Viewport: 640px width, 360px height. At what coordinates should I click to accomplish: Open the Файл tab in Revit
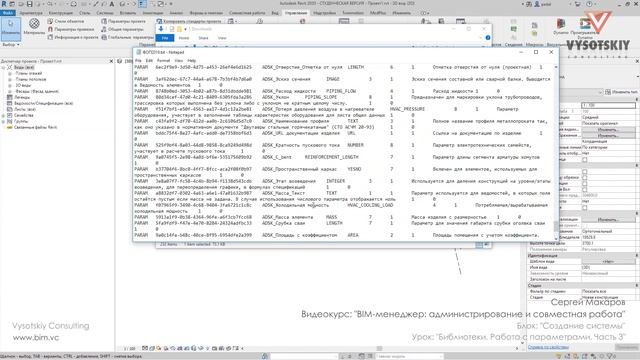8,13
